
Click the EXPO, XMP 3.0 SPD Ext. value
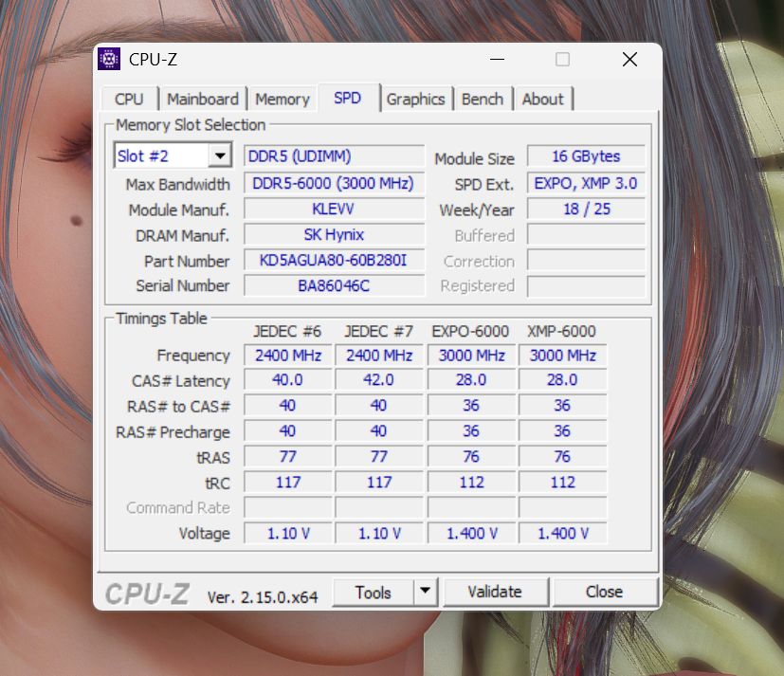tap(586, 183)
